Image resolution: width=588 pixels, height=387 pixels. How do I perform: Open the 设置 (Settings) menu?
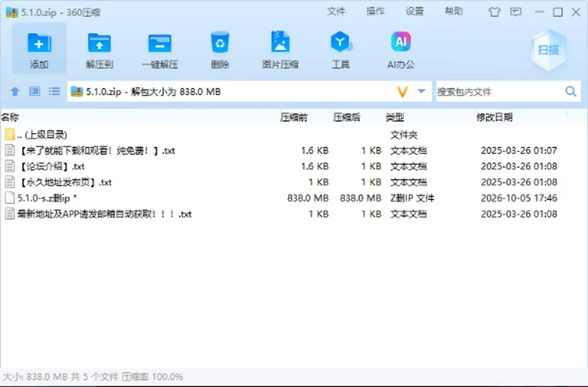click(415, 11)
